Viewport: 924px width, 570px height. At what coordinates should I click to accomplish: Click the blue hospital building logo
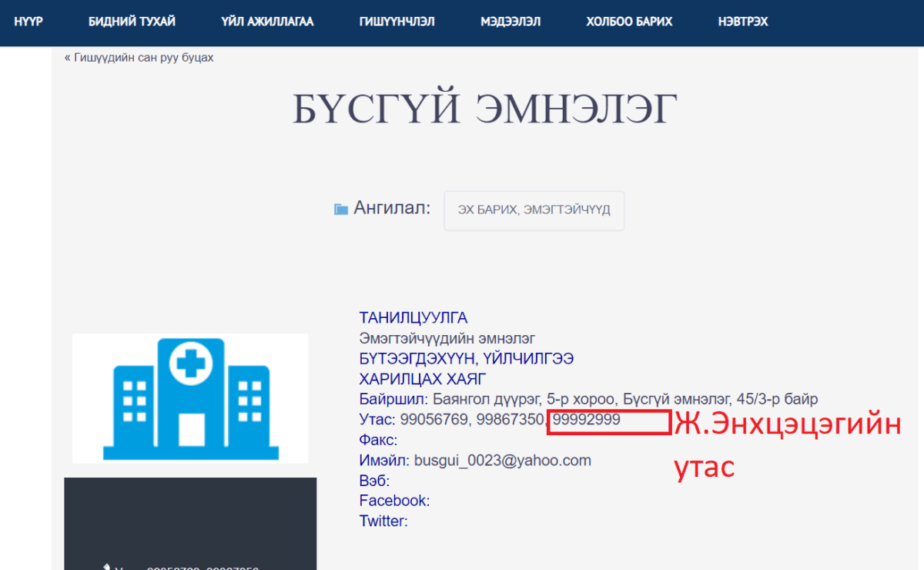click(x=190, y=398)
